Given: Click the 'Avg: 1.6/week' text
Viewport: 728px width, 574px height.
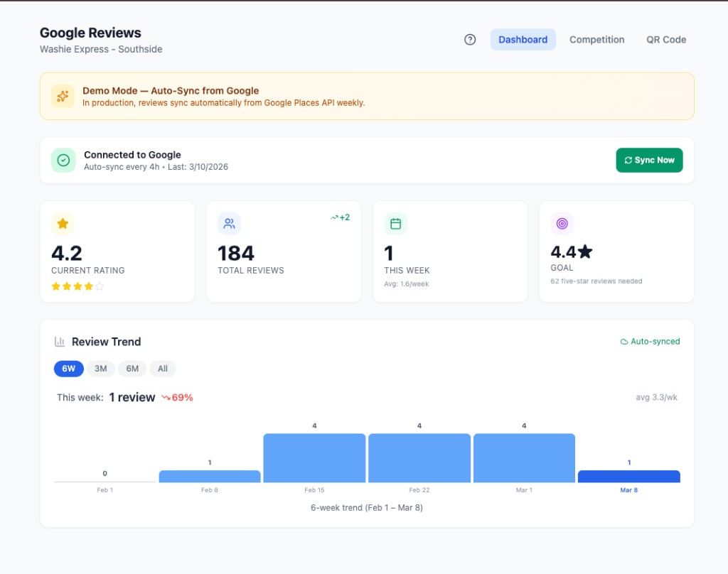Looking at the screenshot, I should (x=406, y=284).
